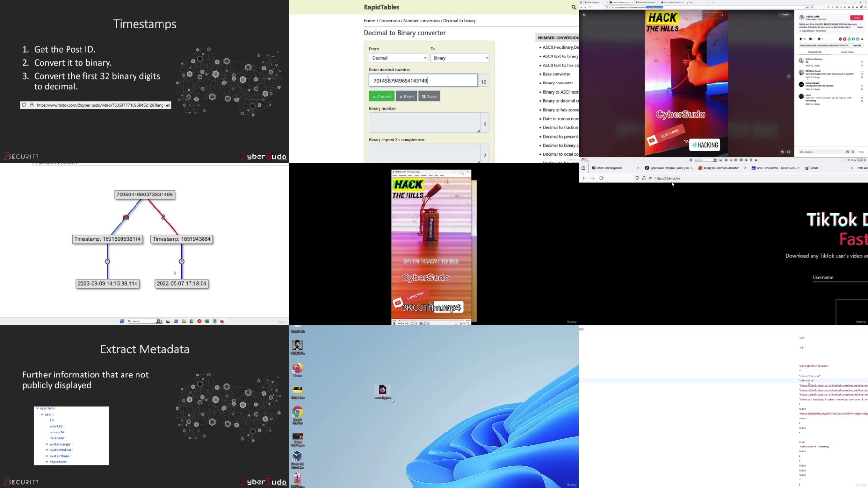Pause playback in the VLC player
This screenshot has height=488, width=868.
click(394, 323)
